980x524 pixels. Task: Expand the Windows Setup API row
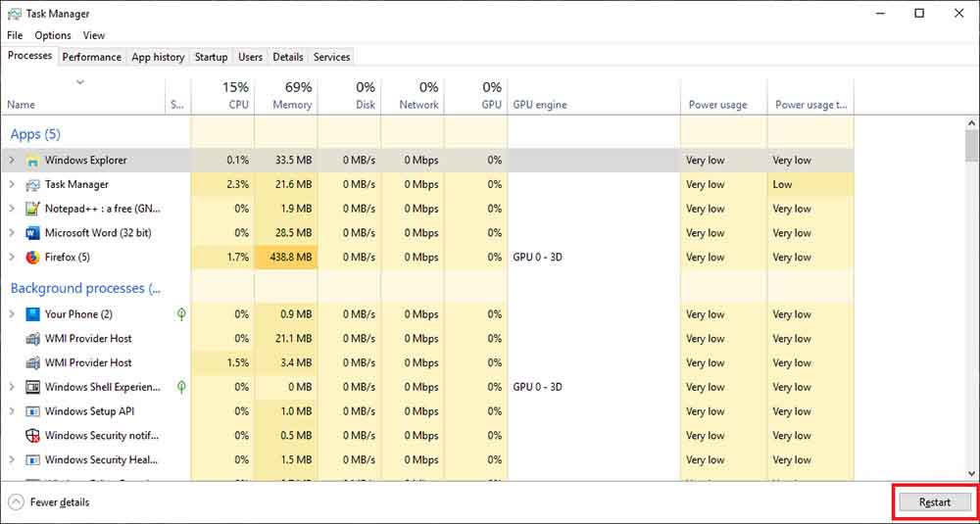click(x=11, y=411)
